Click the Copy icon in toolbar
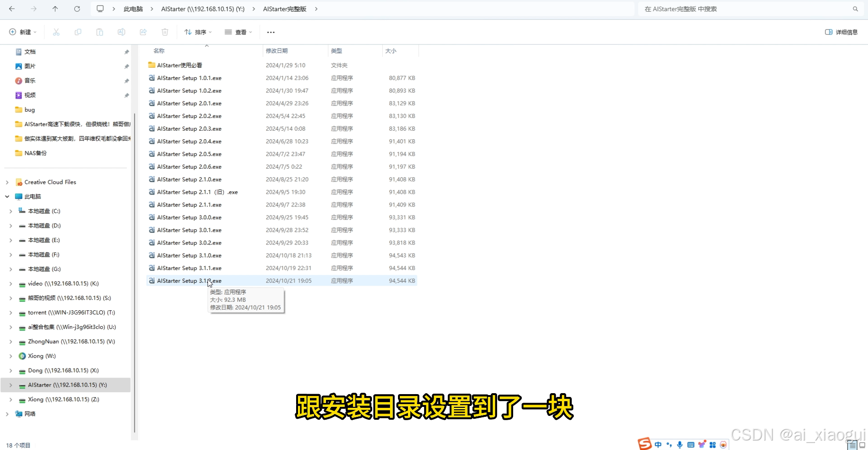This screenshot has width=868, height=450. tap(78, 32)
